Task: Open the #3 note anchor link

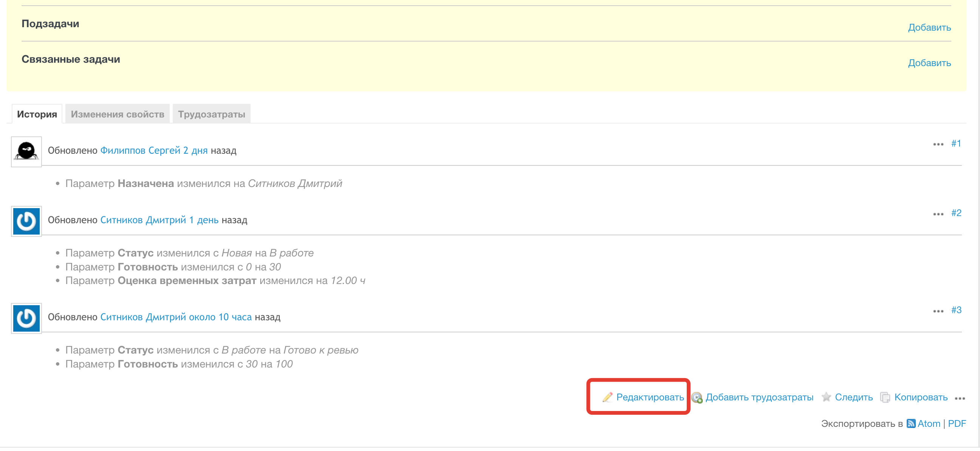Action: [x=956, y=310]
